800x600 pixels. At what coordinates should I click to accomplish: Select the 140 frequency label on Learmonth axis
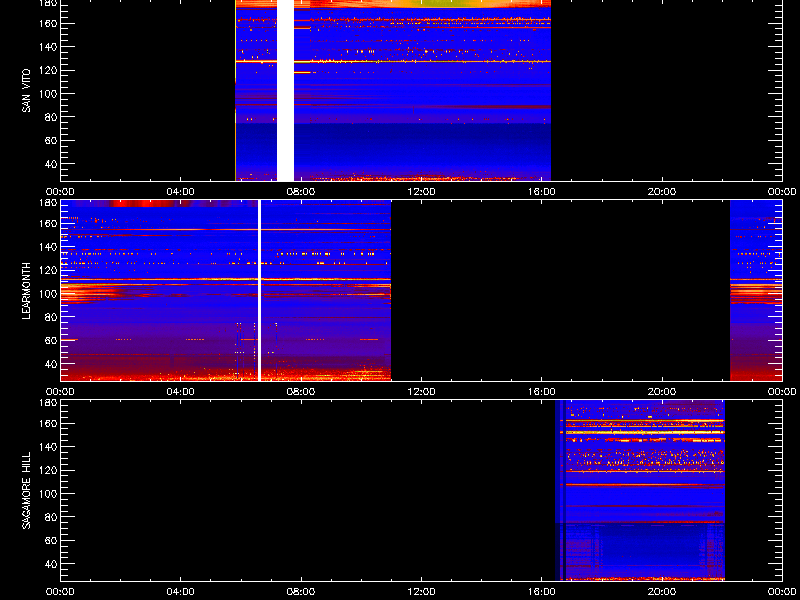click(x=48, y=247)
